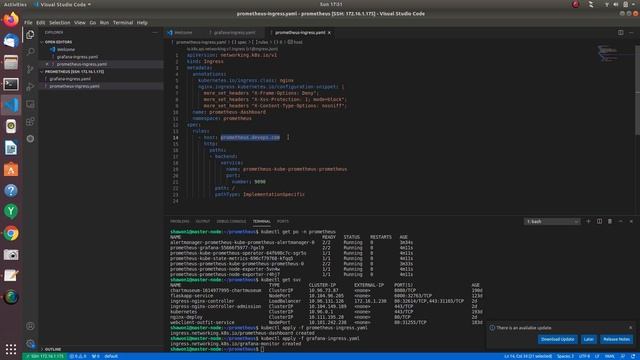Click the Release Notes button

(616, 339)
